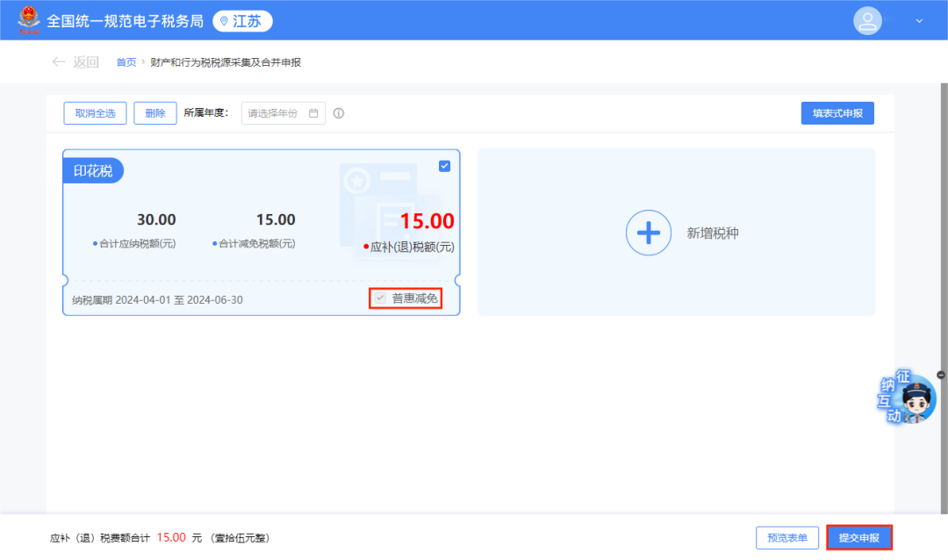Uncheck the 印花税 card selection checkbox
The width and height of the screenshot is (948, 560).
[444, 165]
